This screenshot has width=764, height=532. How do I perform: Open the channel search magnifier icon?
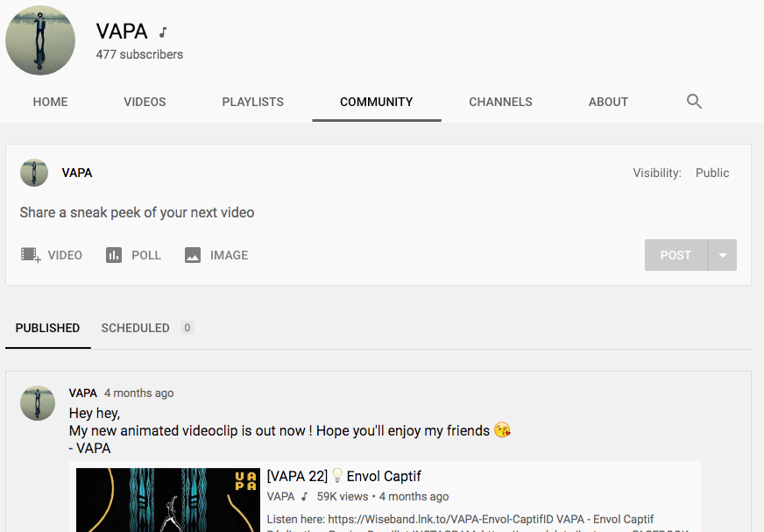(x=694, y=102)
